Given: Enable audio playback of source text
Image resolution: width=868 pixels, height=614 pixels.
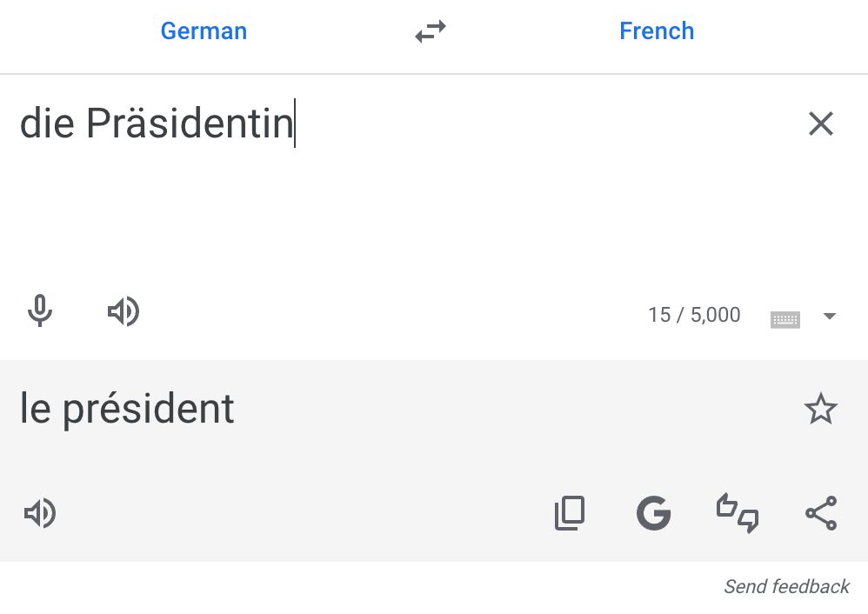Looking at the screenshot, I should [124, 311].
